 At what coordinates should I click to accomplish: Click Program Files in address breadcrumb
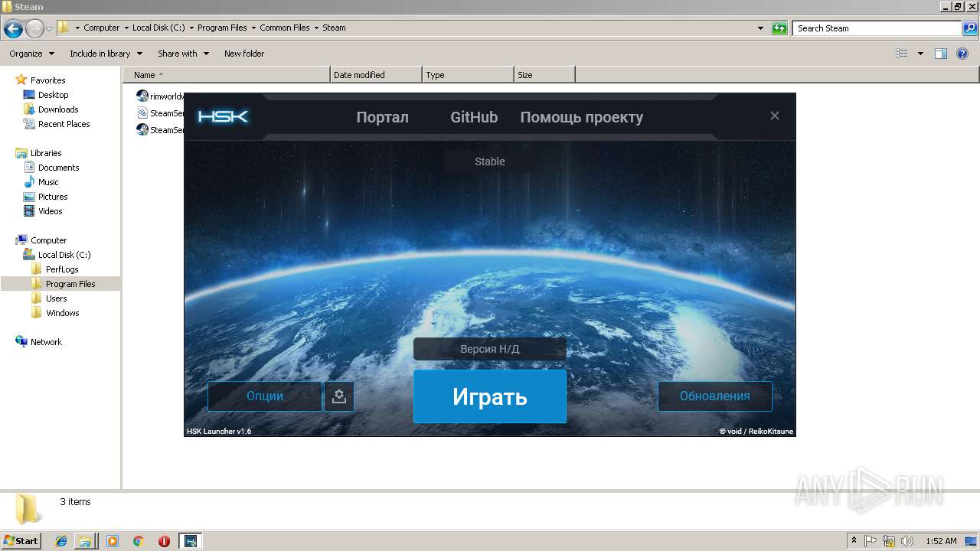click(222, 28)
